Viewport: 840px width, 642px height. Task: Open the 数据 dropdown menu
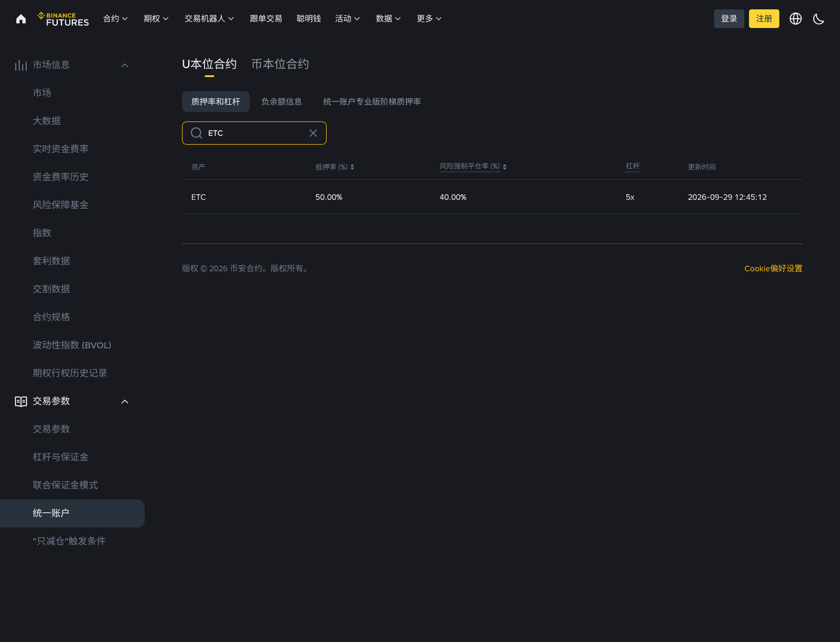click(x=388, y=19)
